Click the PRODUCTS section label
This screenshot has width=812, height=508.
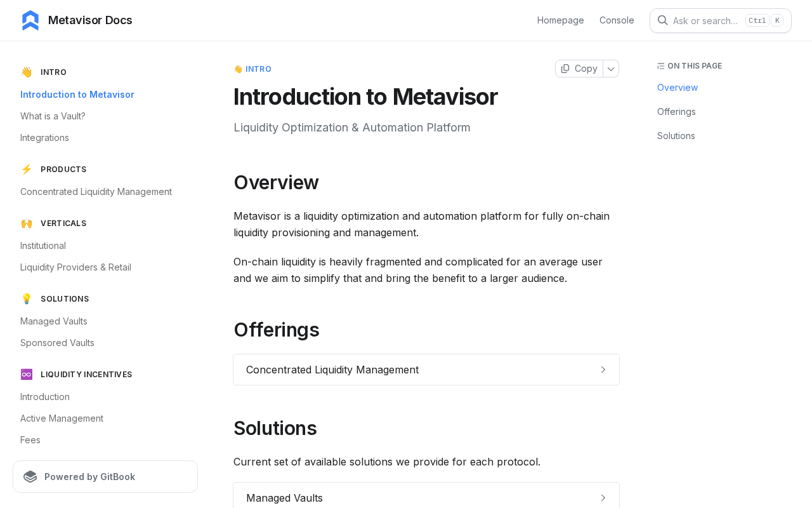tap(63, 170)
